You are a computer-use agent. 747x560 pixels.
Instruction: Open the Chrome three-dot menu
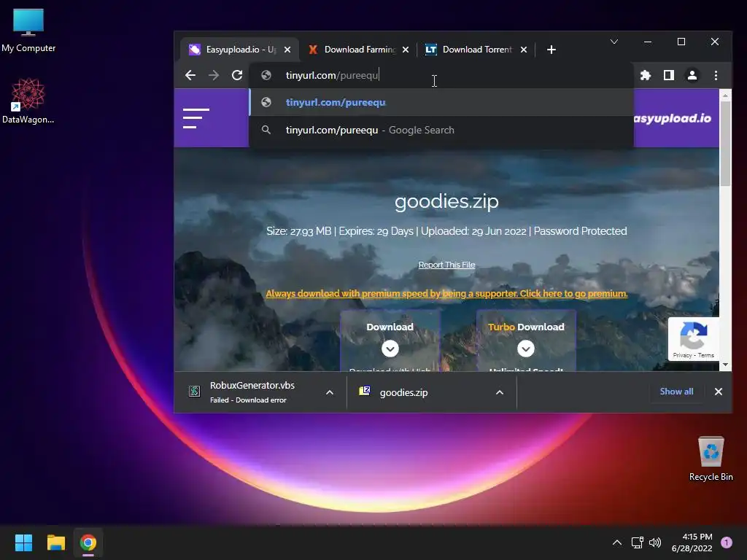coord(716,75)
